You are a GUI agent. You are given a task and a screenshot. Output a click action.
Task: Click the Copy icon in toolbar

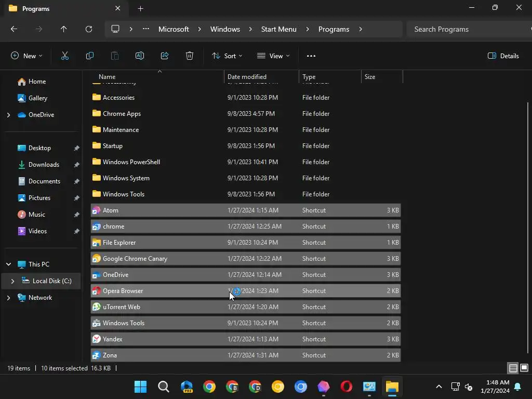click(89, 56)
